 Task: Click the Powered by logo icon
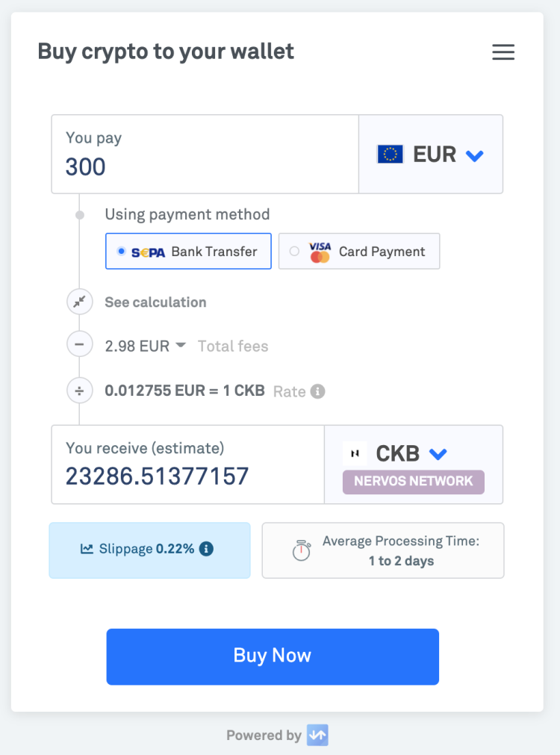[x=317, y=736]
